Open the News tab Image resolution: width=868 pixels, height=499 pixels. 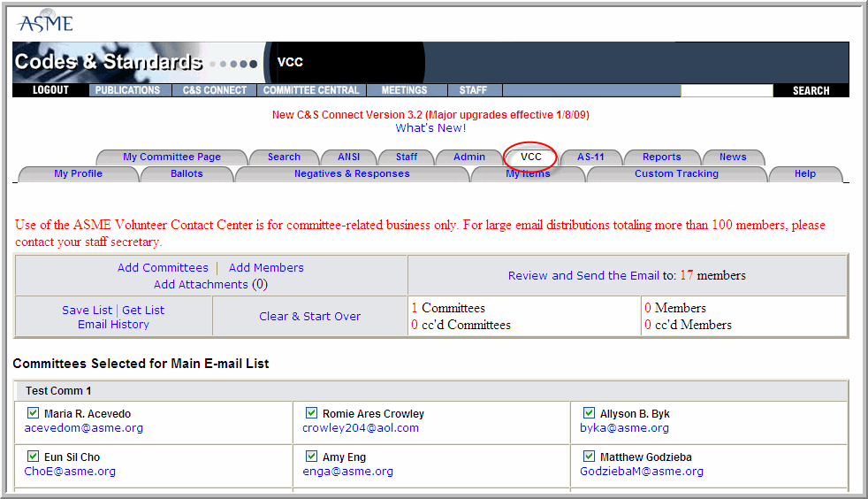tap(733, 157)
